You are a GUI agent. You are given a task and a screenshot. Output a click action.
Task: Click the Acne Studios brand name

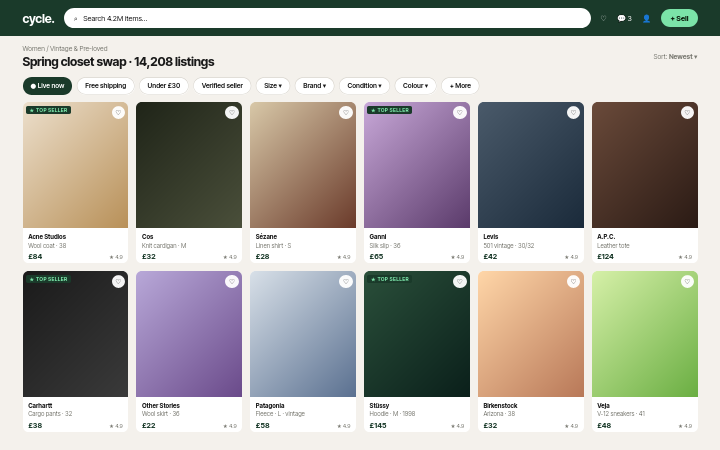point(47,236)
